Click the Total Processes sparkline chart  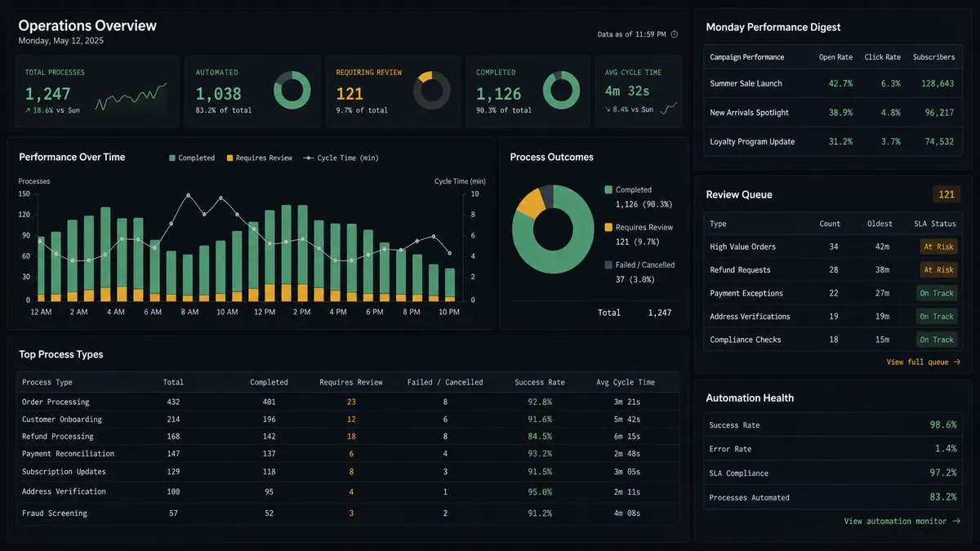(x=131, y=97)
